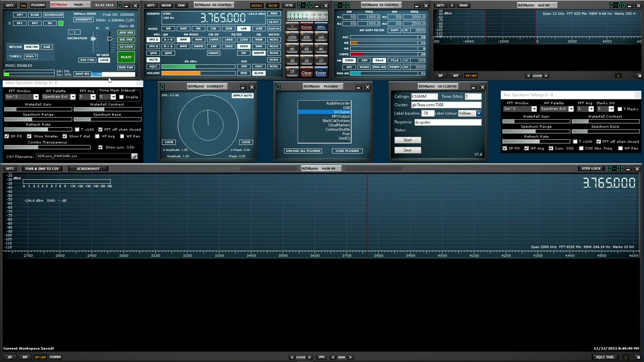Click the left arrow beside RBW
Screen dimensions: 644x362
[x=333, y=357]
